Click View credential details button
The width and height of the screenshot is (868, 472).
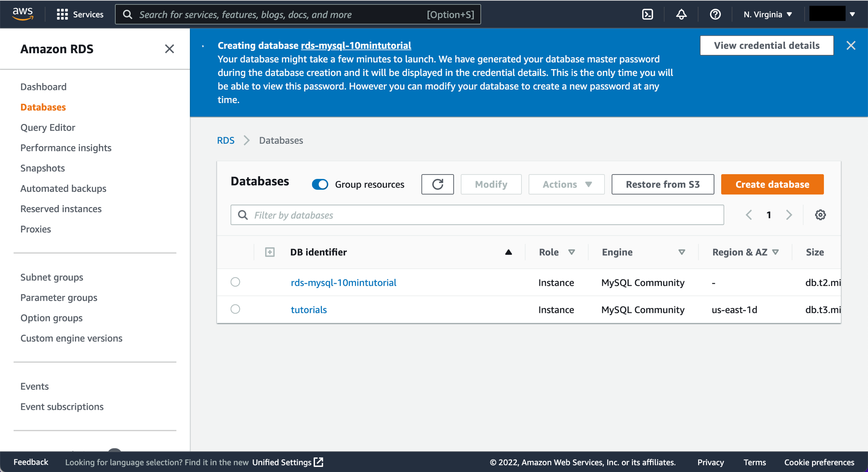767,45
